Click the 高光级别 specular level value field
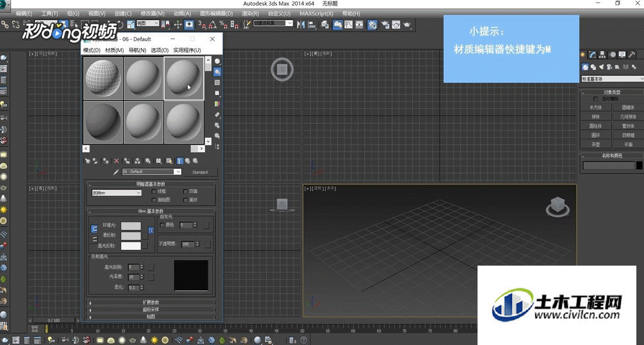Screen dimensions: 644x345 click(133, 267)
